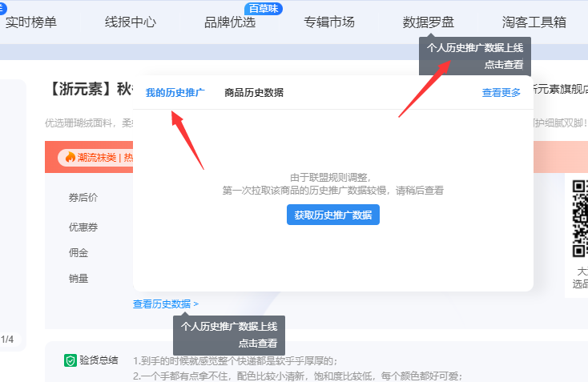Switch to the 我的历史推广 tab

click(x=175, y=93)
